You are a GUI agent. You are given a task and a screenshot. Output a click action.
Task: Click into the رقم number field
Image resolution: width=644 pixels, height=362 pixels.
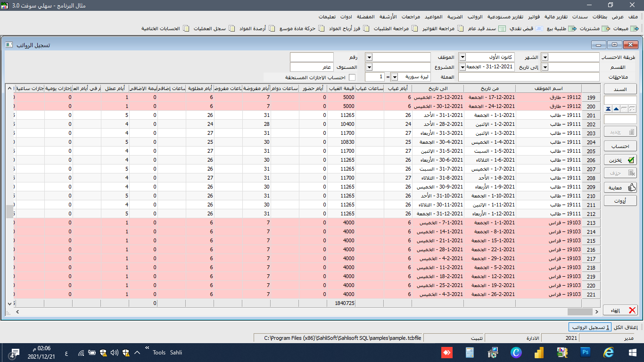point(312,57)
